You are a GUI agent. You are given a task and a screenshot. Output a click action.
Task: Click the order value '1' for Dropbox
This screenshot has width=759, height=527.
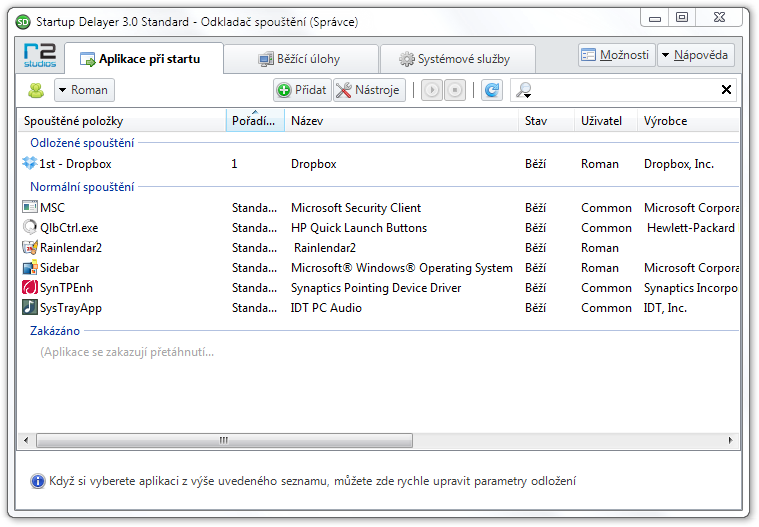pos(234,164)
